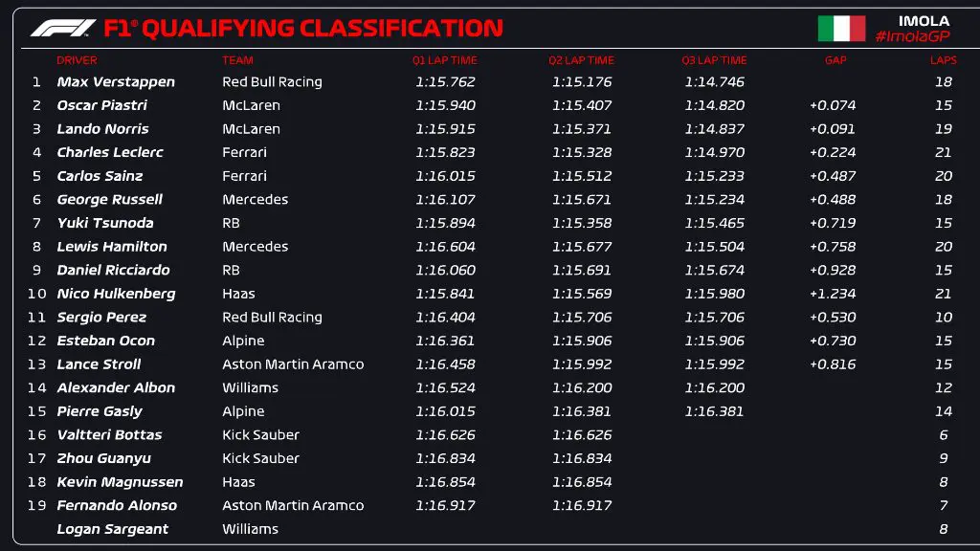Click the F1 logo icon
The width and height of the screenshot is (980, 551).
click(63, 28)
